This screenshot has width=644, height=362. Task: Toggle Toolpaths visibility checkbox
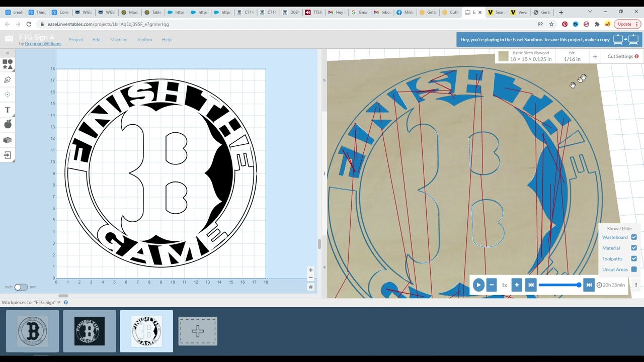pyautogui.click(x=634, y=259)
